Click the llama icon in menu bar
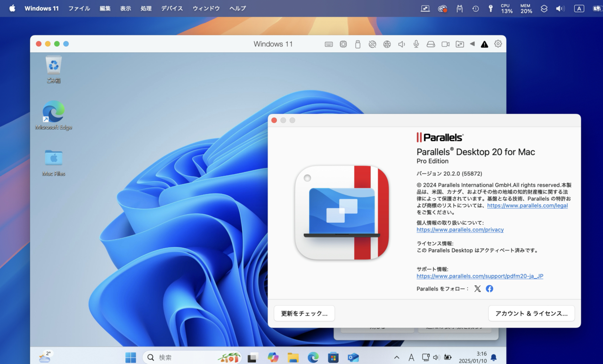Image resolution: width=603 pixels, height=364 pixels. point(459,8)
